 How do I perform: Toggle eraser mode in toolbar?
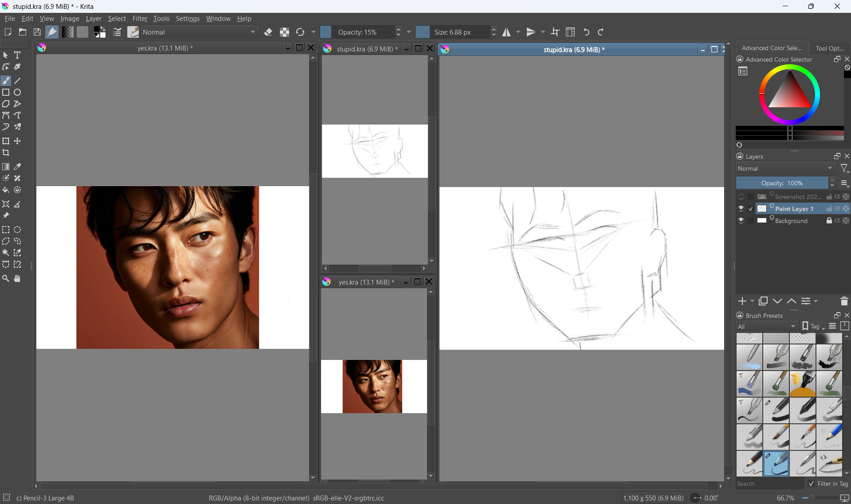point(268,32)
